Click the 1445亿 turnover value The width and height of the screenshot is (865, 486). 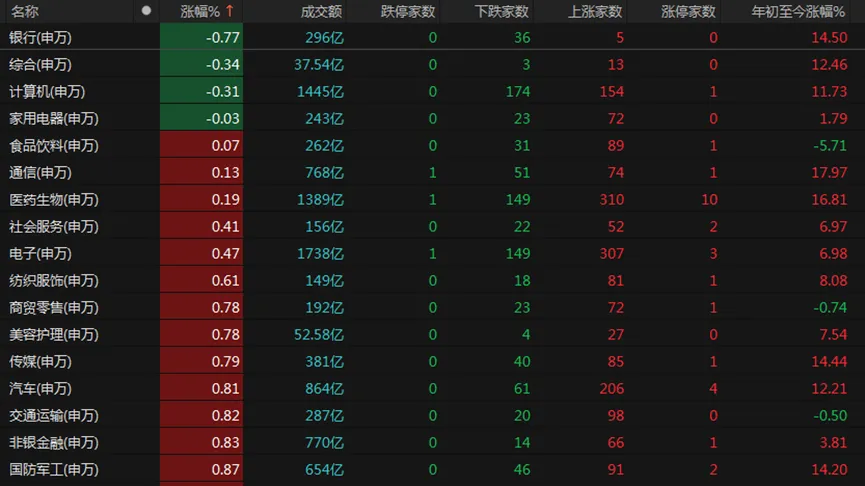coord(321,92)
